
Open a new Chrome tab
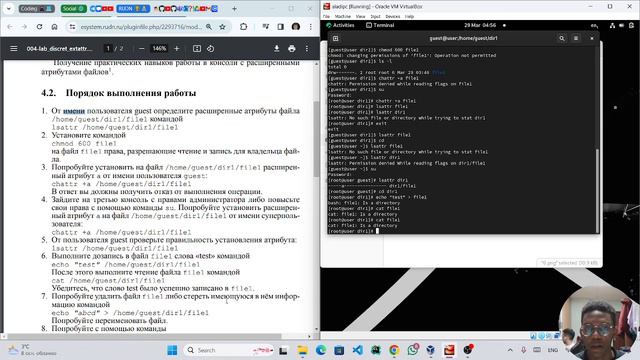click(234, 8)
